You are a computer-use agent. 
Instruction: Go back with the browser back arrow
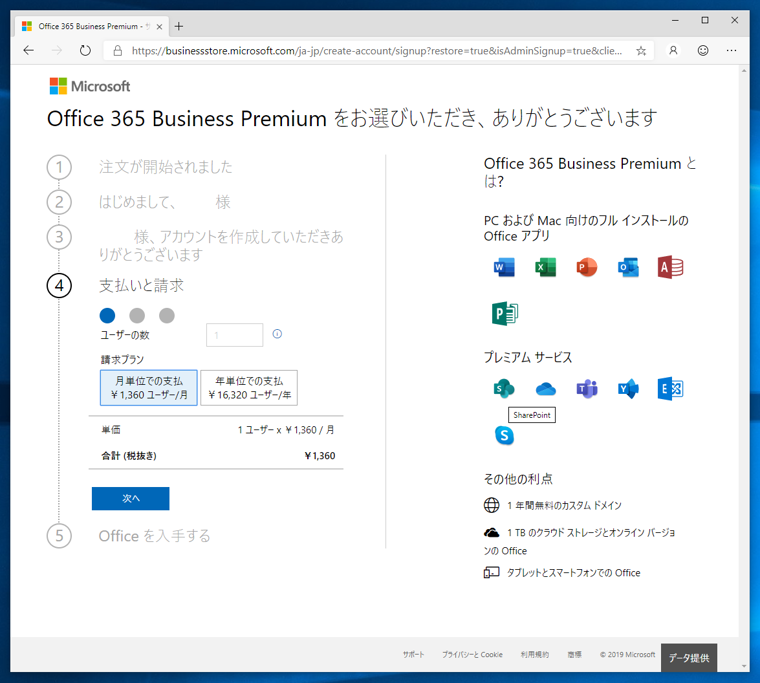coord(29,50)
